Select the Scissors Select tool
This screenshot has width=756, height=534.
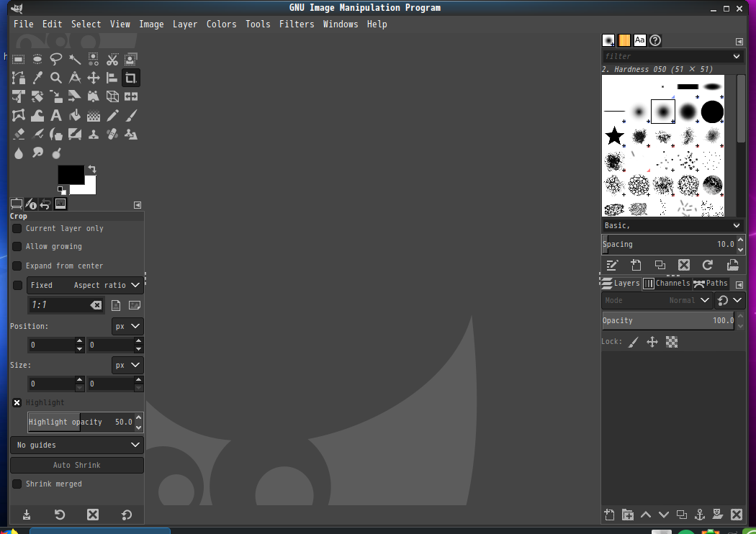click(112, 59)
